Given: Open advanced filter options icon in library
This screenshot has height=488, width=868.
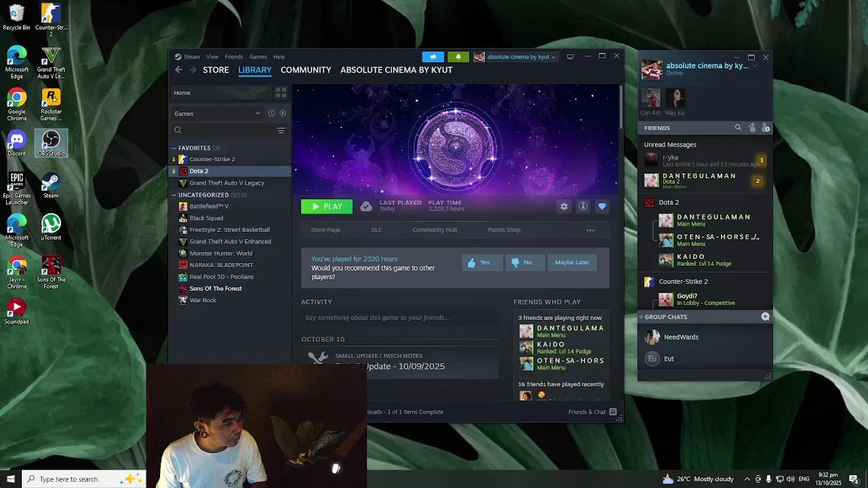Looking at the screenshot, I should tap(281, 130).
